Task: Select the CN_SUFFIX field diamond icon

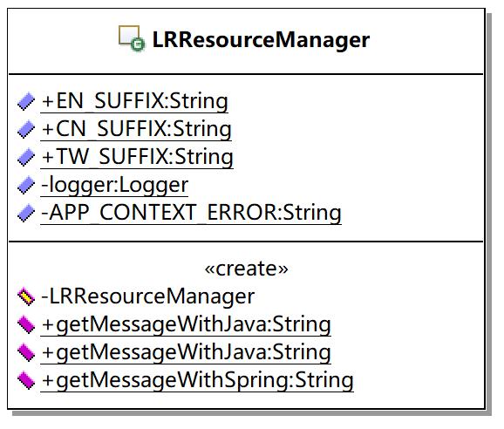Action: coord(26,129)
